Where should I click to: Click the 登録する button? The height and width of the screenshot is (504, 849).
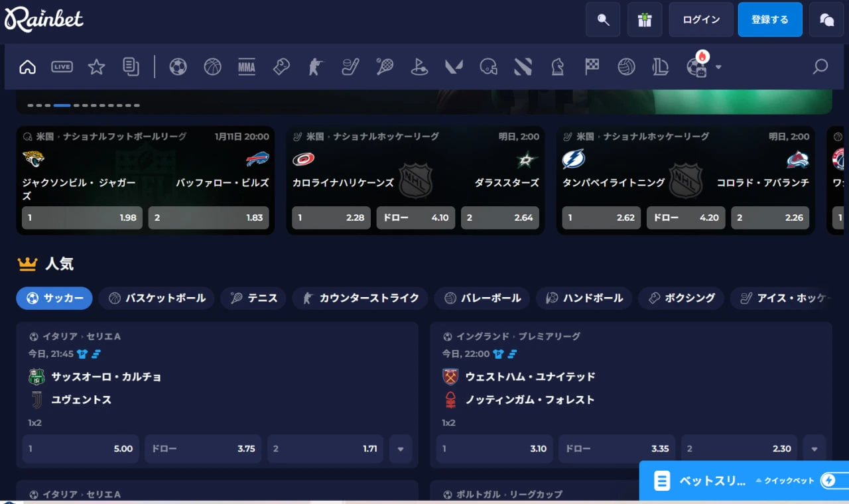770,19
